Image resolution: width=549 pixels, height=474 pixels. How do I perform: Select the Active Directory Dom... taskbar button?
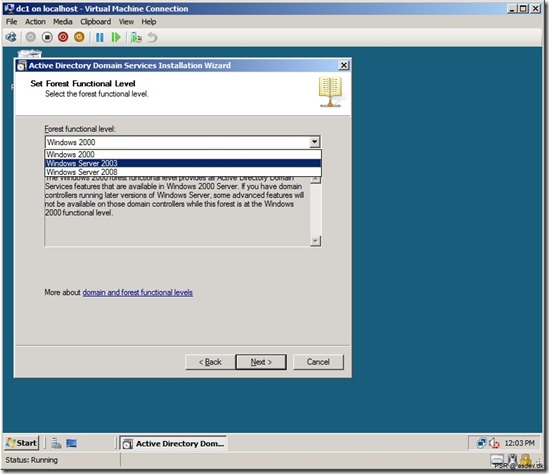point(173,444)
